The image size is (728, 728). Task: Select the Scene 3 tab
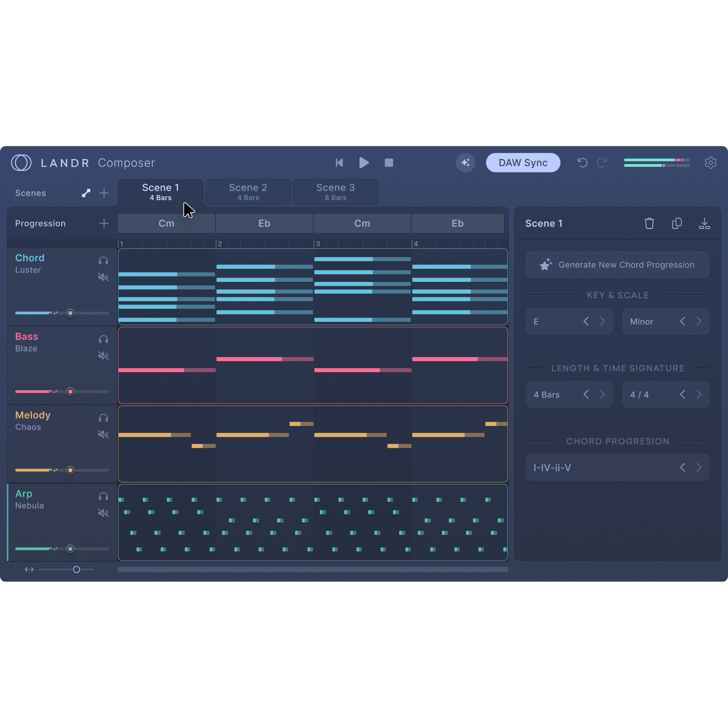(x=335, y=192)
